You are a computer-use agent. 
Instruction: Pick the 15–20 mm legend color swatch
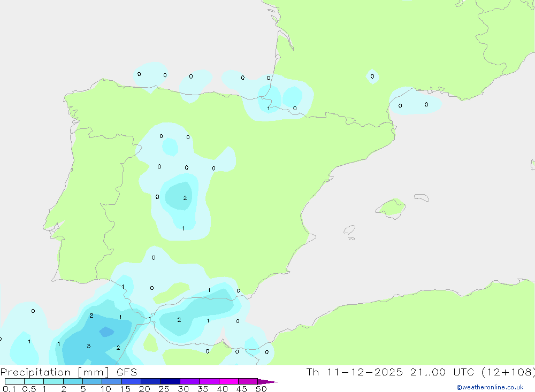132,381
